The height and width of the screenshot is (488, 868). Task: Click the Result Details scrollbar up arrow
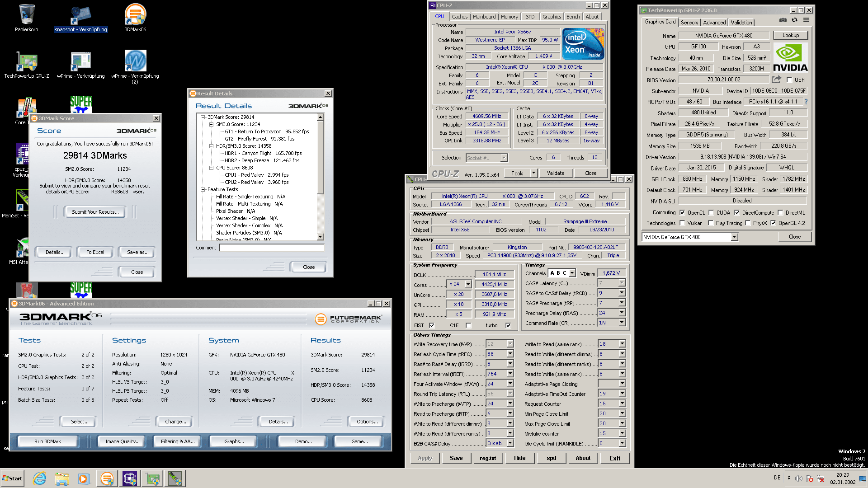tap(321, 117)
